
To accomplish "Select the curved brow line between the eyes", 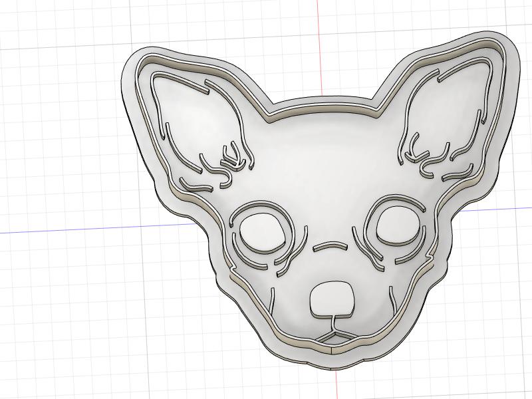I will tap(331, 246).
